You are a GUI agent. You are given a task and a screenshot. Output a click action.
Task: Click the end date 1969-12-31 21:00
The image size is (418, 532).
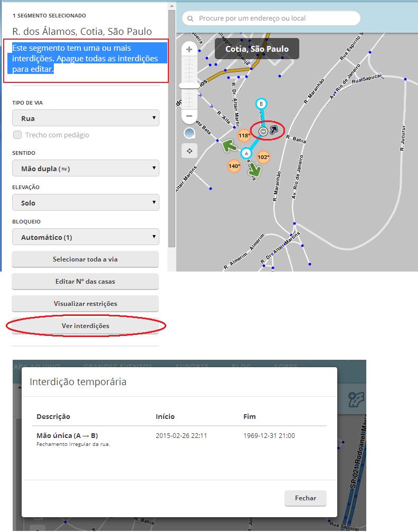[269, 436]
